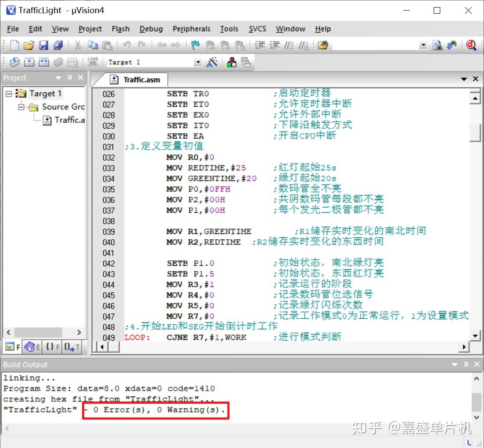Screen dimensions: 484x448
Task: Switch to the Books tab in project panel
Action: click(32, 347)
